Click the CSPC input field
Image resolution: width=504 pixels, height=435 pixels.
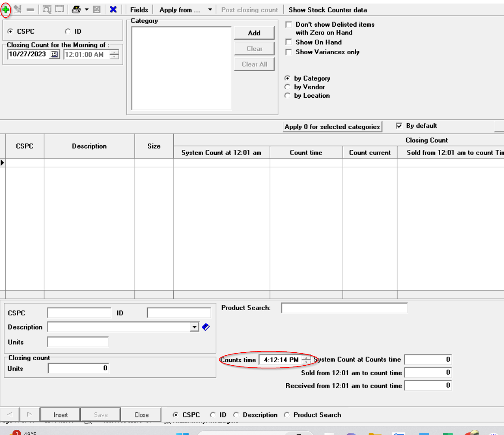pyautogui.click(x=79, y=313)
